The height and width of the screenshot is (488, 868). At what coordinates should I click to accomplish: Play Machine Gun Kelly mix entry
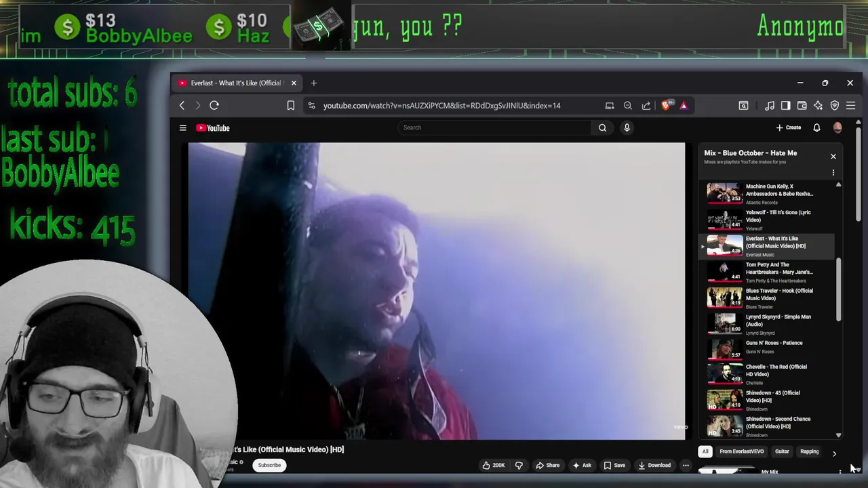point(767,193)
